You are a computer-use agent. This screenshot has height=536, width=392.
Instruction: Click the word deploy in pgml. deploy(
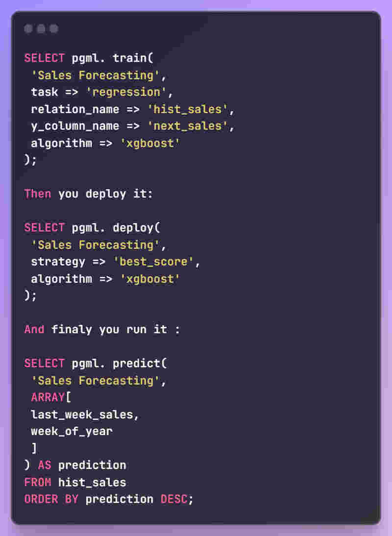click(133, 228)
